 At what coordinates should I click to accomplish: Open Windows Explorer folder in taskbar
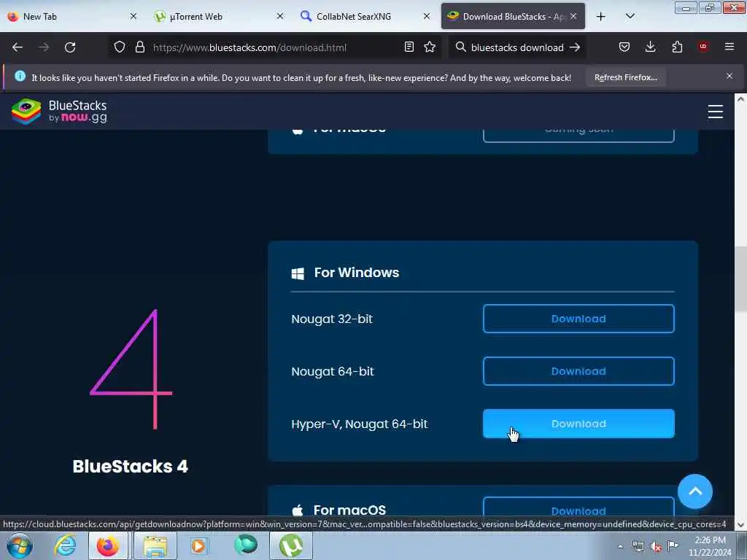(x=155, y=545)
